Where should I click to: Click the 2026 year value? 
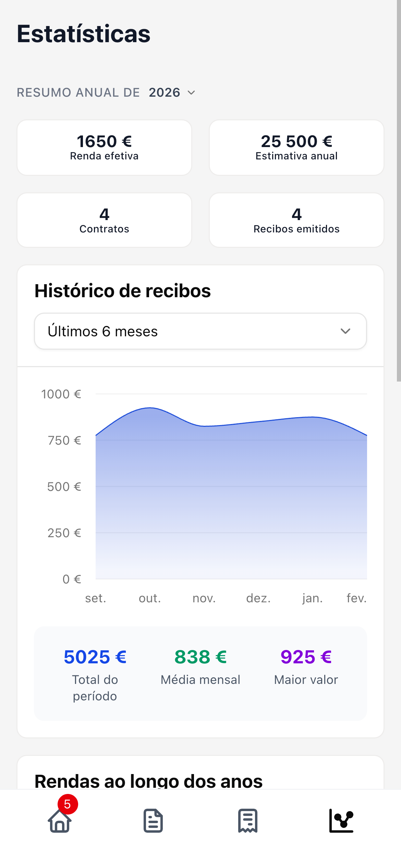[x=165, y=93]
